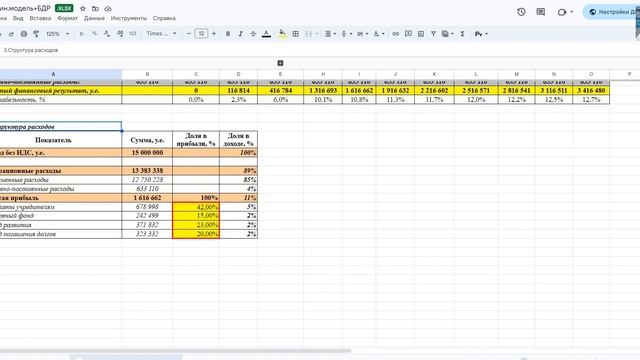640x360 pixels.
Task: Expand the Meet call options arrow
Action: pos(571,12)
